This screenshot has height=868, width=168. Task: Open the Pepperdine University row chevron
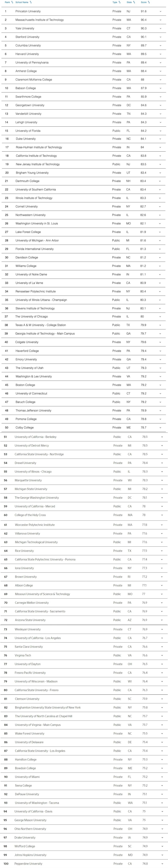point(162,864)
